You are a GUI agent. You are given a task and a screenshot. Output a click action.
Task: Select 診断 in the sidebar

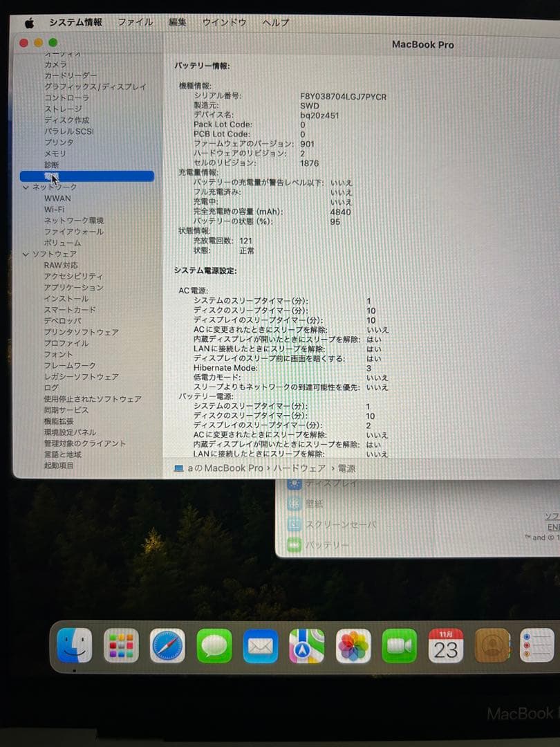click(x=53, y=165)
